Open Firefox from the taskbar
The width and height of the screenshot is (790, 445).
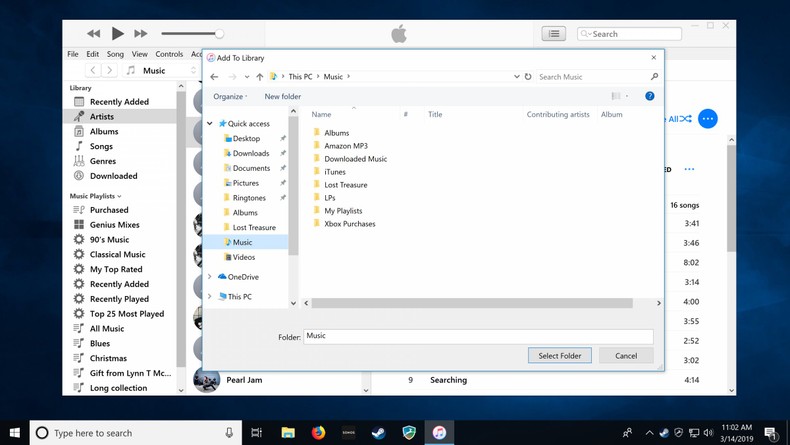coord(319,433)
